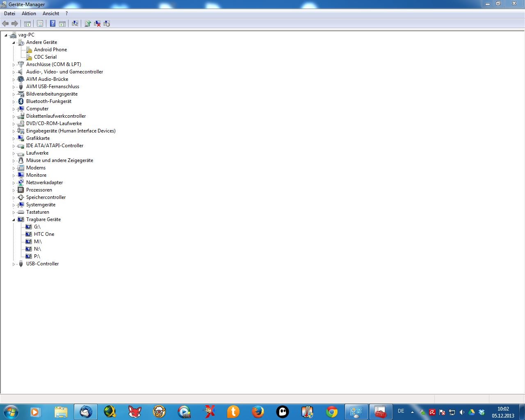Viewport: 525px width, 420px height.
Task: Click the Dropbox tray icon
Action: tap(482, 412)
